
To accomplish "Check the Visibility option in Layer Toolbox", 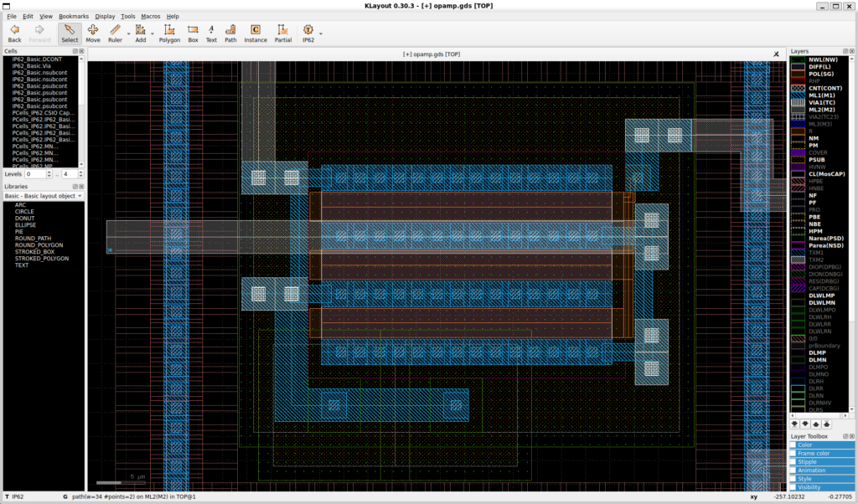I will click(x=793, y=487).
